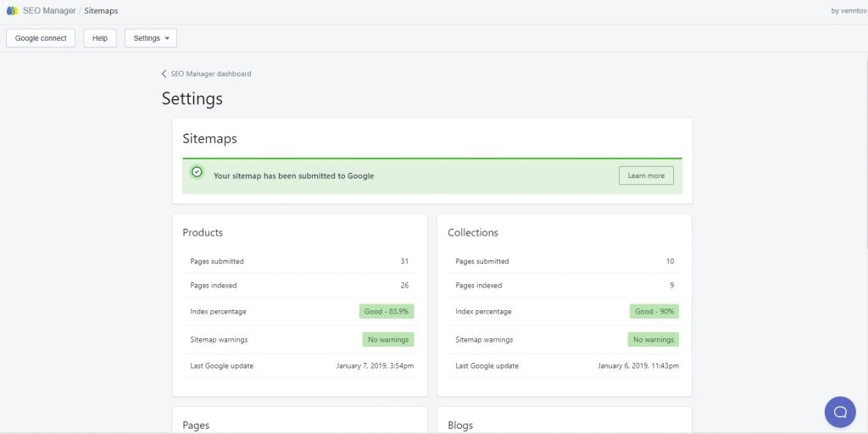Go back to SEO Manager dashboard
868x434 pixels.
tap(210, 74)
